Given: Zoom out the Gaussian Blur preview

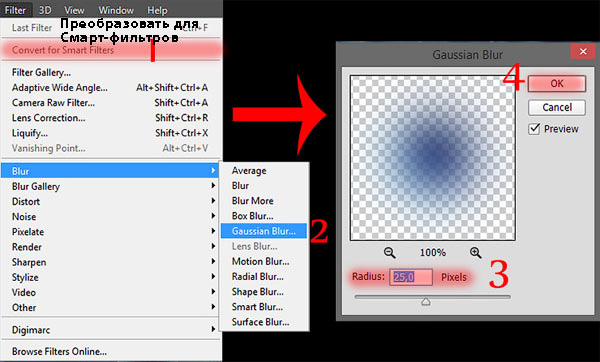Looking at the screenshot, I should [x=390, y=253].
